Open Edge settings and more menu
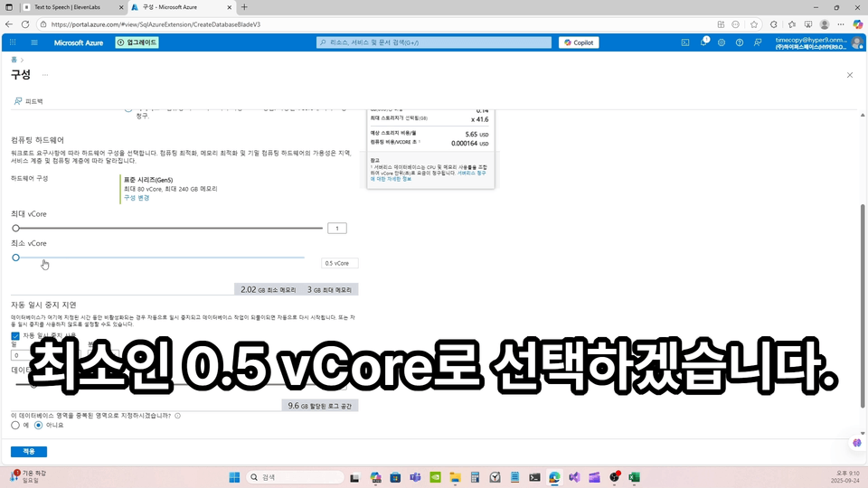Image resolution: width=868 pixels, height=488 pixels. coord(841,24)
